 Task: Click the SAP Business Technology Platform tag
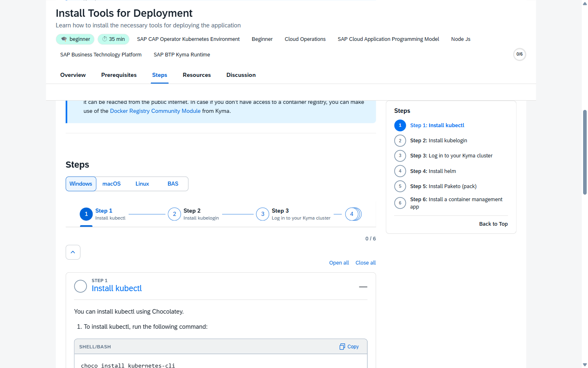(x=101, y=55)
